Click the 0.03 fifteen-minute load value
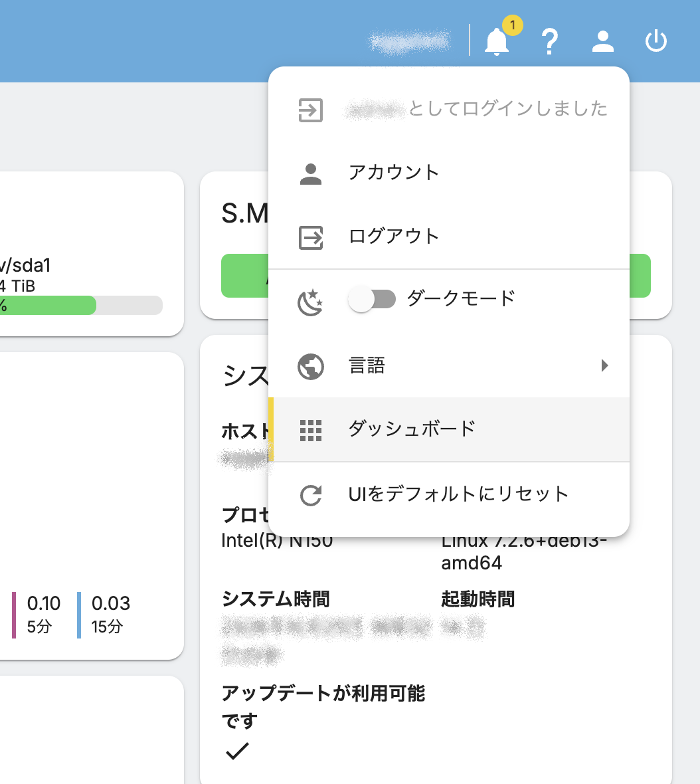This screenshot has height=784, width=700. (110, 603)
